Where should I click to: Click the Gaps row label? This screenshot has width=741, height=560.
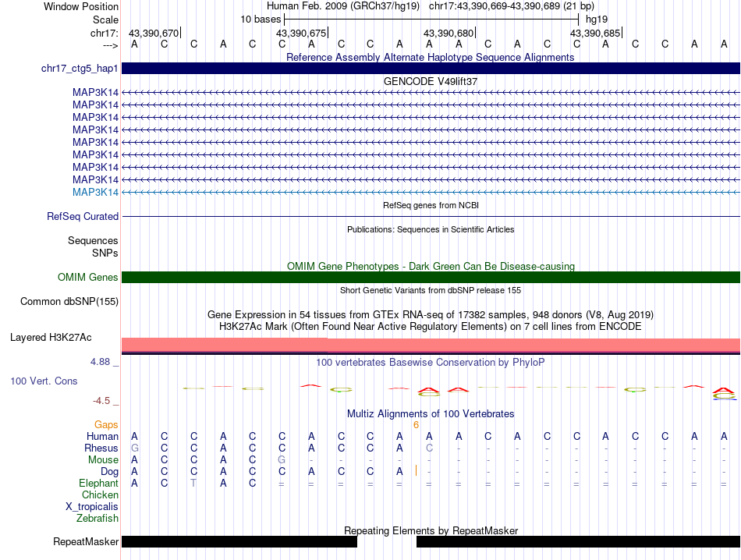pyautogui.click(x=106, y=425)
